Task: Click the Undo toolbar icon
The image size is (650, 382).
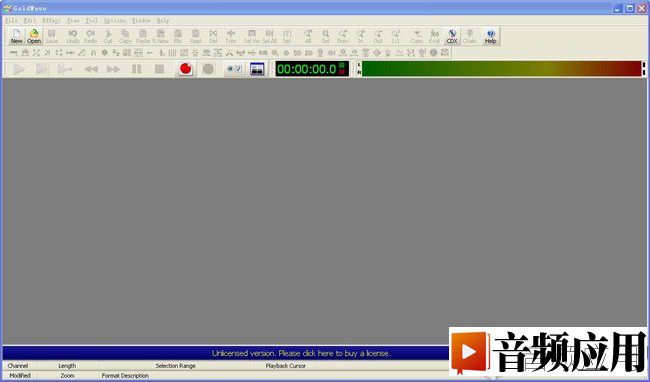Action: point(73,36)
